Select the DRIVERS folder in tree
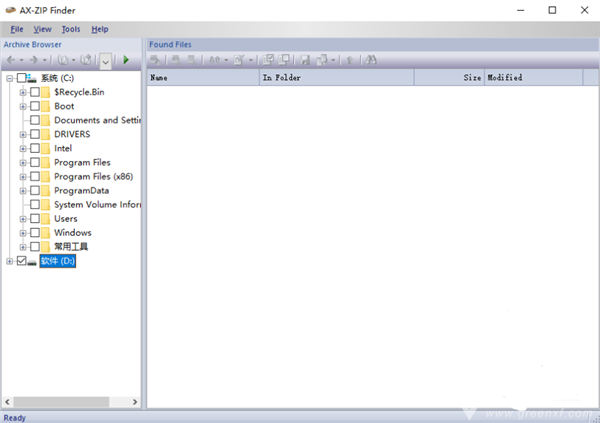The width and height of the screenshot is (600, 423). 71,134
